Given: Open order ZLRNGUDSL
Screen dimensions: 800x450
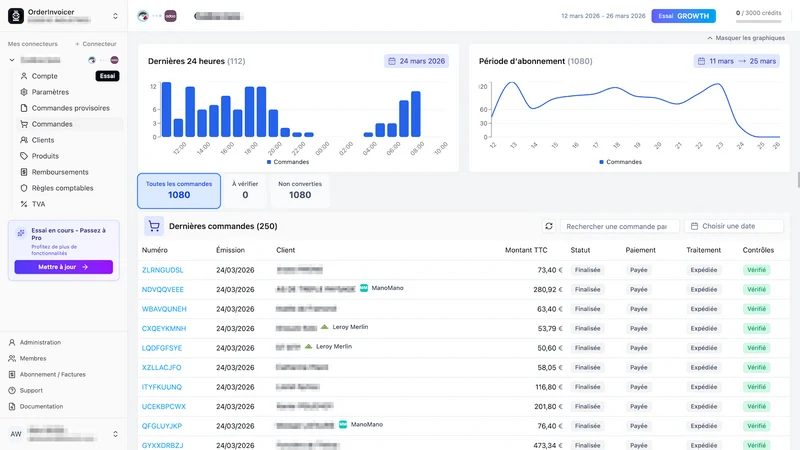Looking at the screenshot, I should 162,270.
